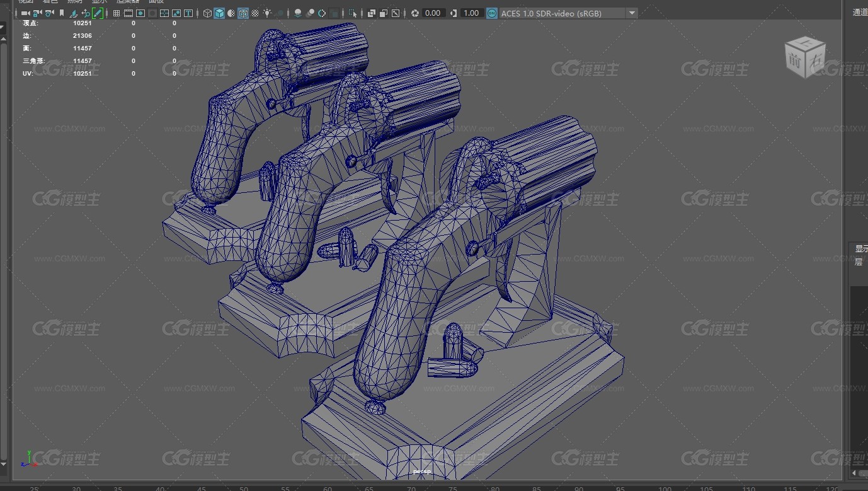Toggle the 2D Pan/Zoom icon

pos(86,13)
